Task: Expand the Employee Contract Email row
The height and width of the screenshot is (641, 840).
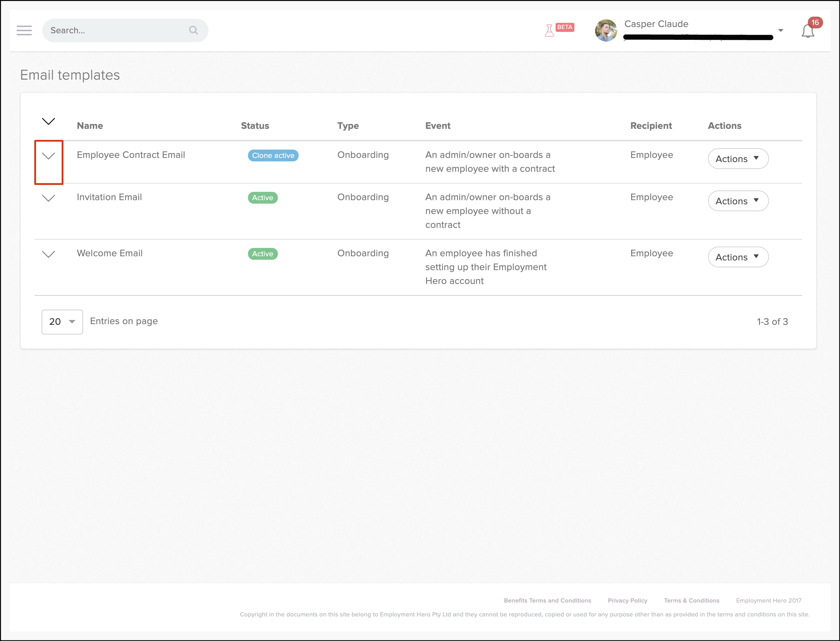Action: tap(48, 156)
